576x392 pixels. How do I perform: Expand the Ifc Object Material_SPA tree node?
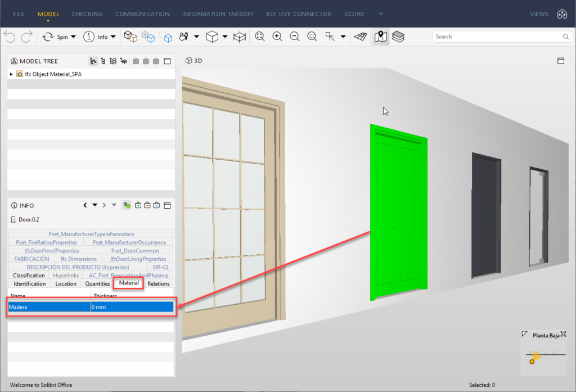click(x=11, y=74)
